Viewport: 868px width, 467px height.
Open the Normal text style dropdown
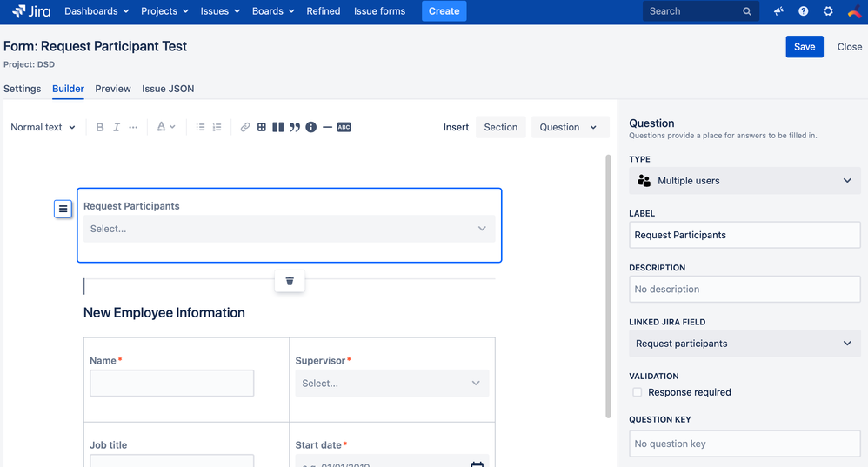coord(43,127)
